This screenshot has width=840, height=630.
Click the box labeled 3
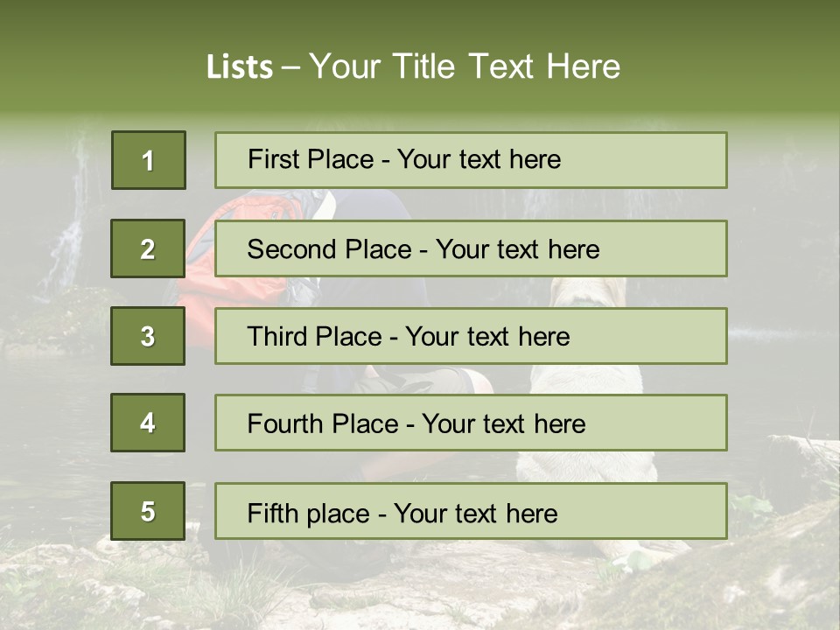click(x=148, y=336)
